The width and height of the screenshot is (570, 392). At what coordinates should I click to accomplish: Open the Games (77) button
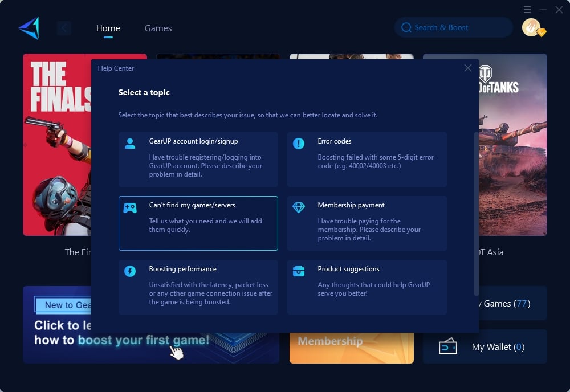click(x=512, y=303)
